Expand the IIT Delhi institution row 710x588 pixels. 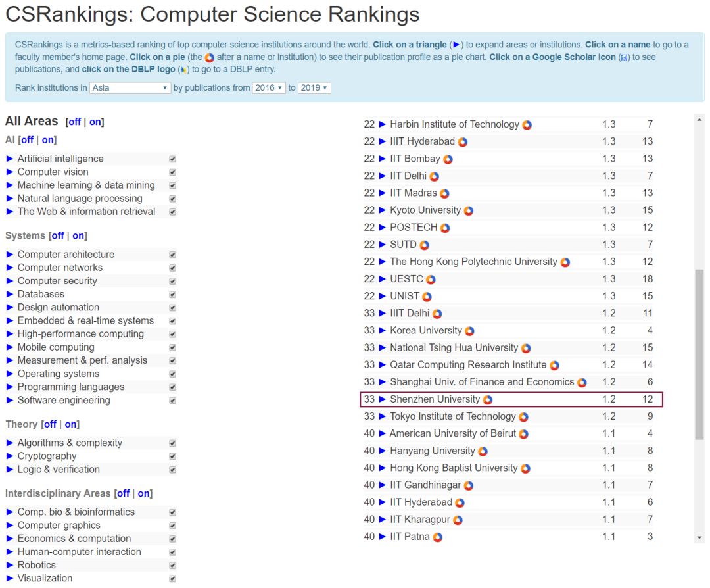[382, 176]
